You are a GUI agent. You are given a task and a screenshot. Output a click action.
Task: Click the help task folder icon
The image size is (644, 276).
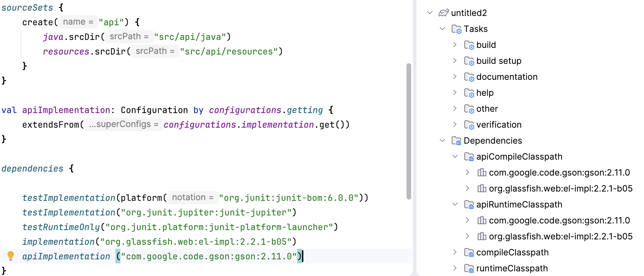coord(469,93)
